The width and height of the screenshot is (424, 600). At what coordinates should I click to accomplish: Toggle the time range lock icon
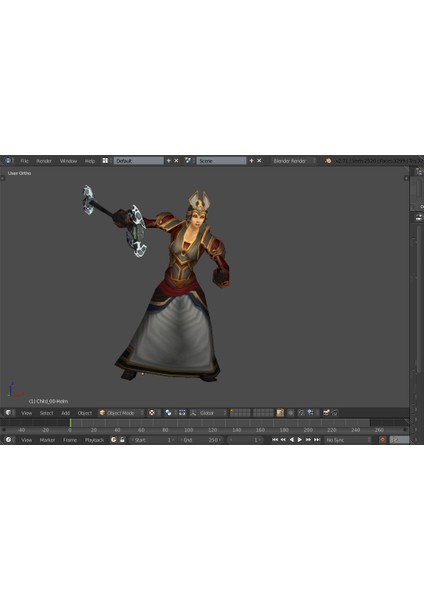(x=122, y=440)
